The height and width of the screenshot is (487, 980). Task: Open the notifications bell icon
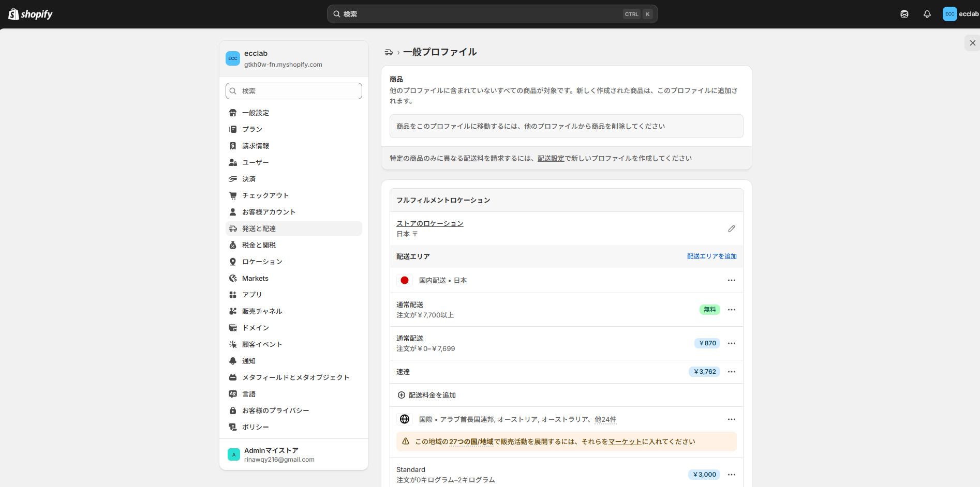(927, 14)
